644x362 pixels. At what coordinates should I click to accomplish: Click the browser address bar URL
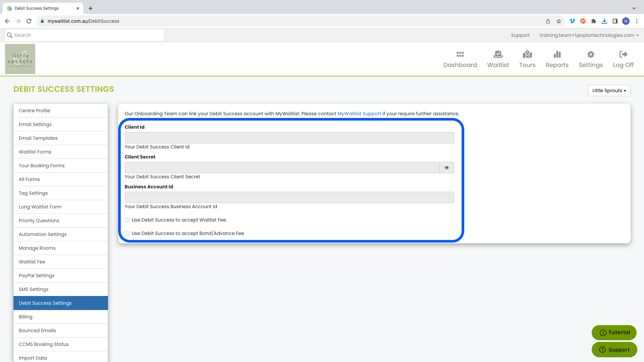click(83, 21)
